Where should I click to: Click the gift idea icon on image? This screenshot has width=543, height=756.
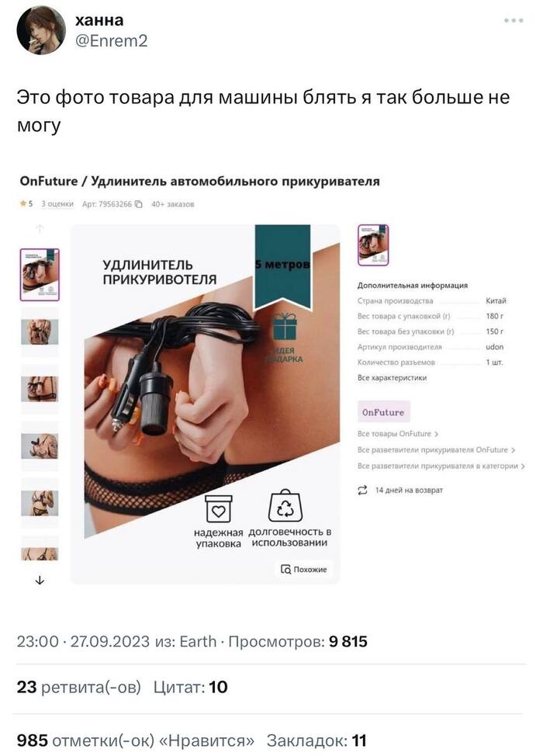pyautogui.click(x=285, y=326)
